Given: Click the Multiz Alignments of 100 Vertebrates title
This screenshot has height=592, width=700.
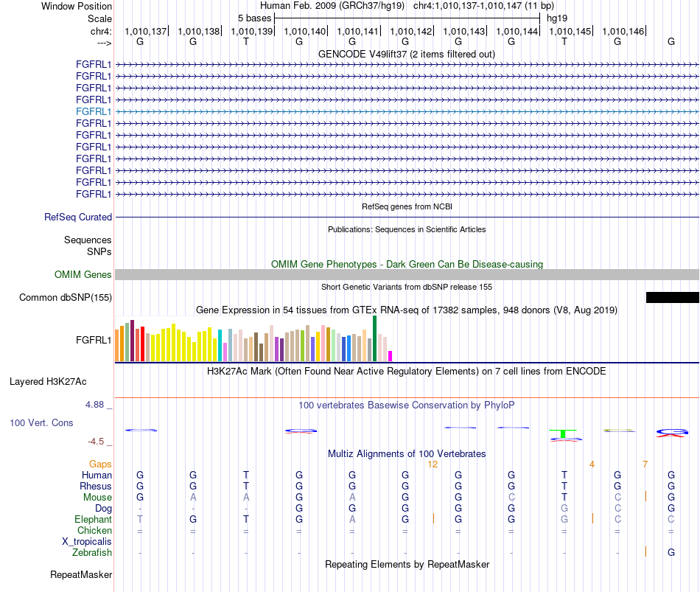Looking at the screenshot, I should click(407, 454).
